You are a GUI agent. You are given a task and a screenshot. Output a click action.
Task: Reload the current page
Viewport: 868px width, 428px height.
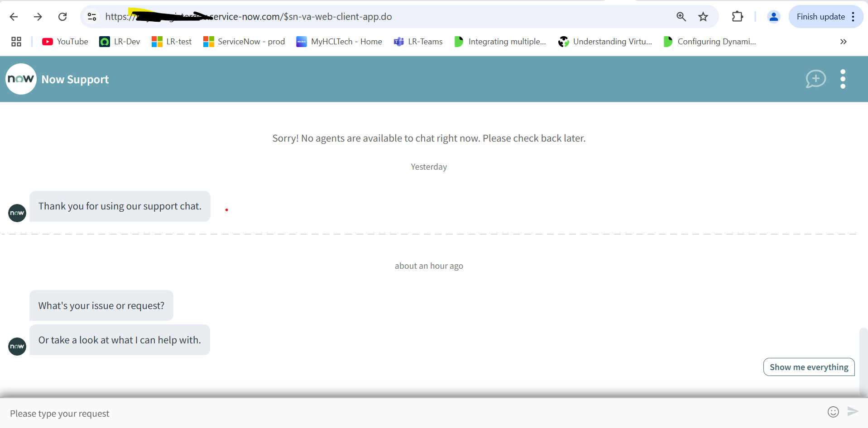[62, 17]
